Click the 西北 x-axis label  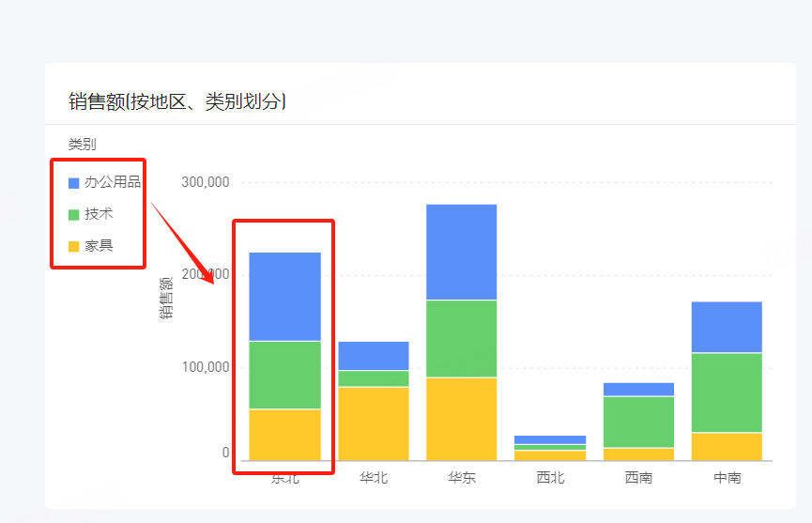click(550, 478)
